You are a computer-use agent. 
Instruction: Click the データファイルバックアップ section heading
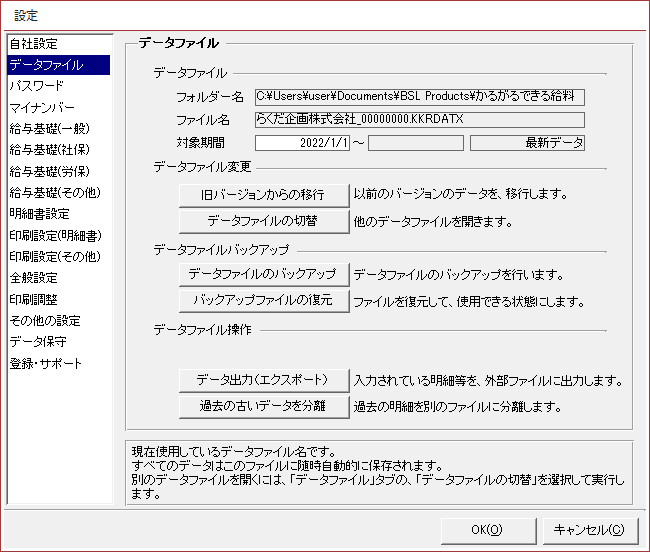coord(221,249)
